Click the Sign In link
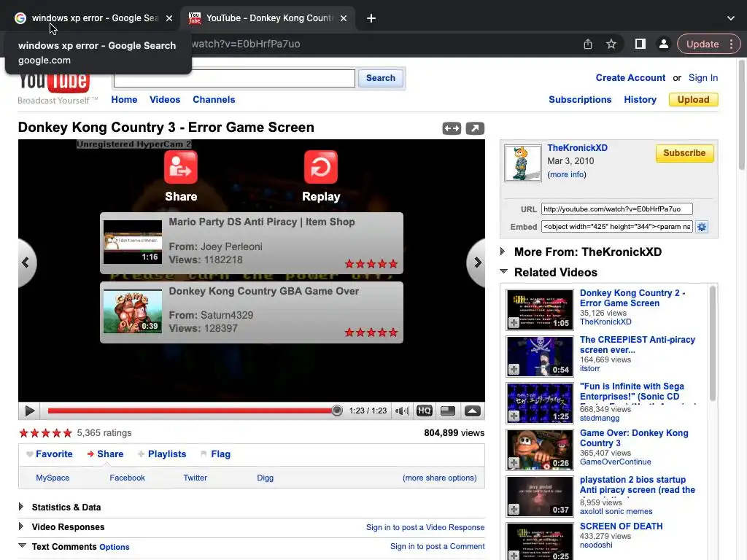Screen dimensions: 747x560 pyautogui.click(x=703, y=77)
